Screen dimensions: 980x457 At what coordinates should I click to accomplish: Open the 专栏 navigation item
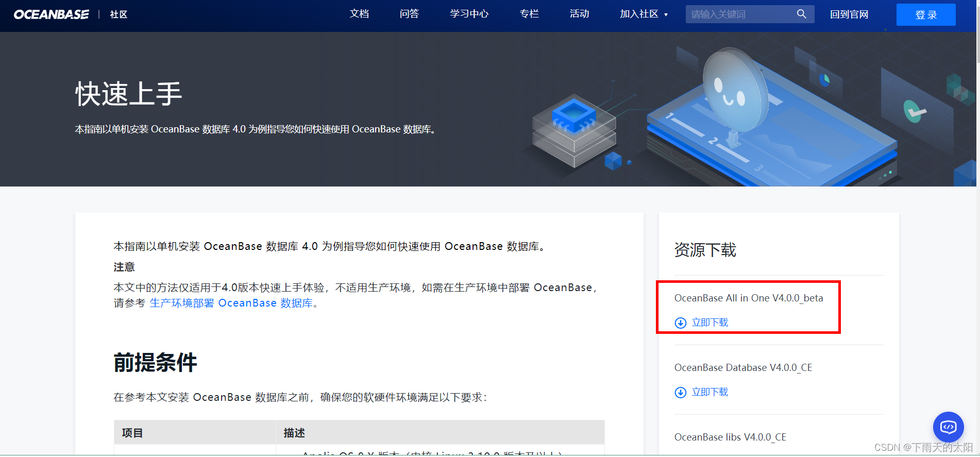[x=529, y=14]
